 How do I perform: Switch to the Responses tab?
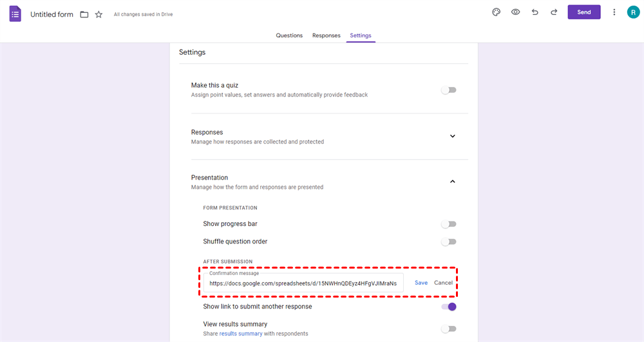[327, 35]
